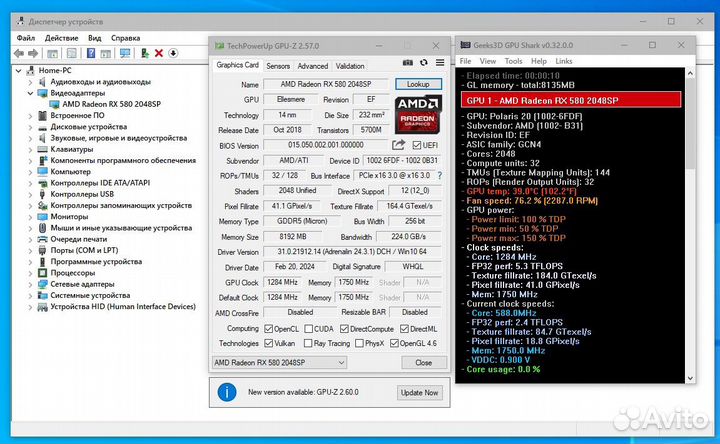Viewport: 720px width, 444px height.
Task: Open the View menu in GPU Shark
Action: click(x=488, y=61)
